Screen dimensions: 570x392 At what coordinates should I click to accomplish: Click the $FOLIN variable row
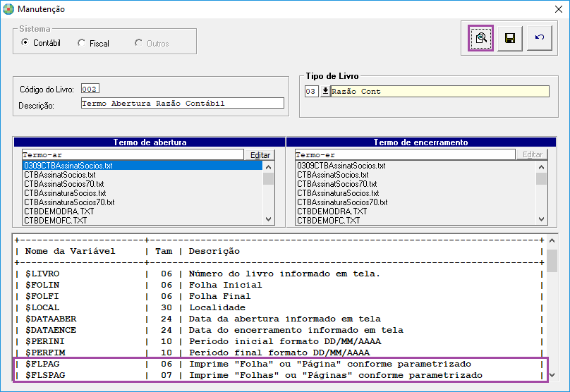tap(279, 285)
